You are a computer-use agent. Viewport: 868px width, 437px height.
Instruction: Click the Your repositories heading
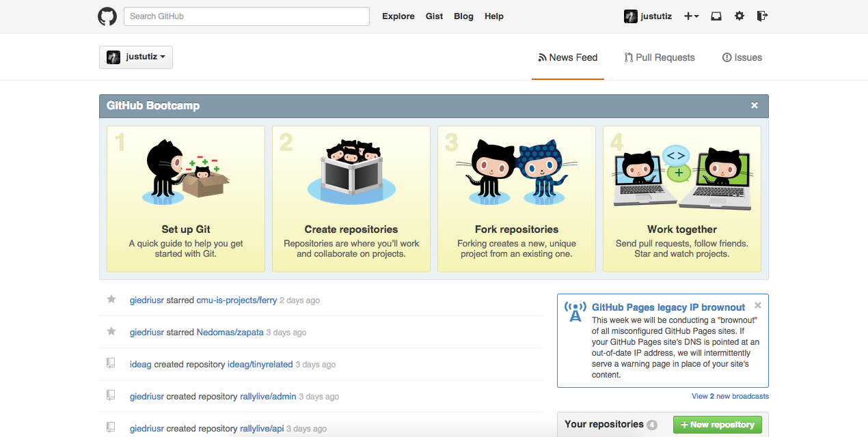click(x=604, y=424)
